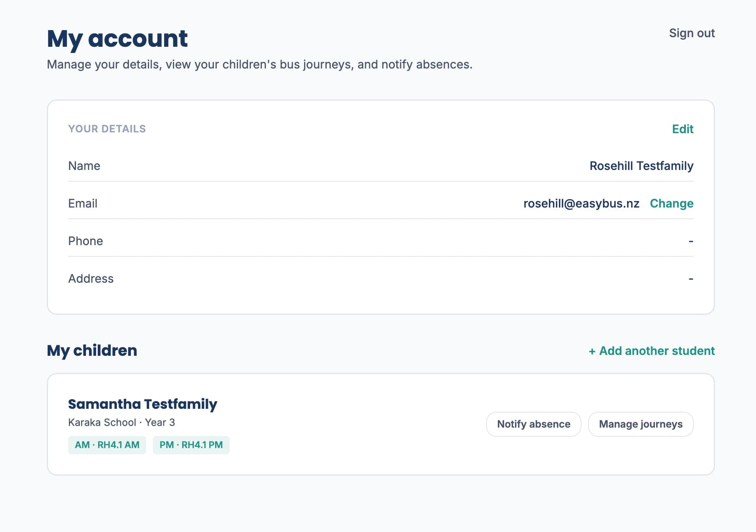756x532 pixels.
Task: Click the Karaka School · Year 3 text
Action: coord(122,423)
